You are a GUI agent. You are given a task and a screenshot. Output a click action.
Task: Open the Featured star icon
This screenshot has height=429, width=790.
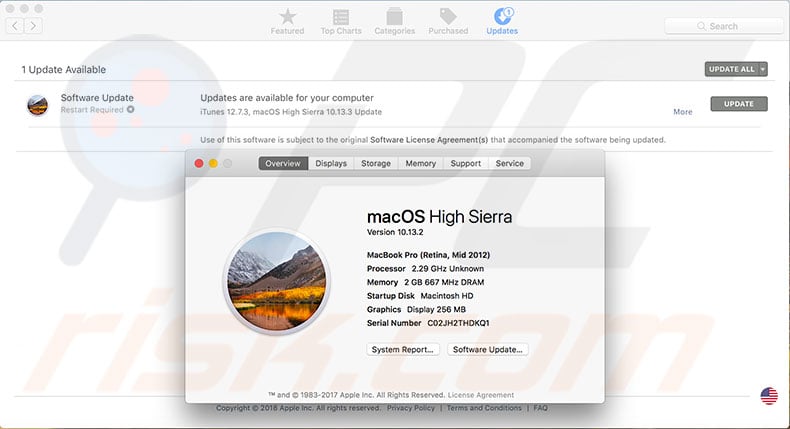(x=288, y=17)
